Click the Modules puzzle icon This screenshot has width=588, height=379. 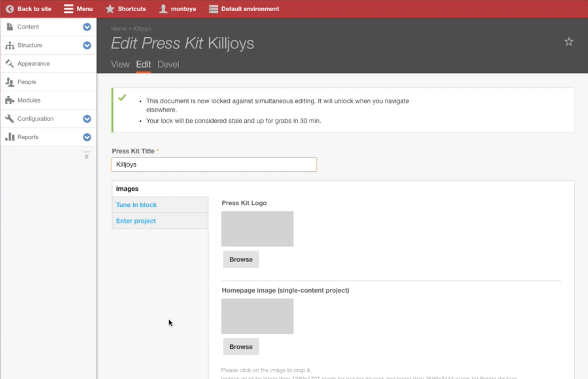tap(10, 100)
